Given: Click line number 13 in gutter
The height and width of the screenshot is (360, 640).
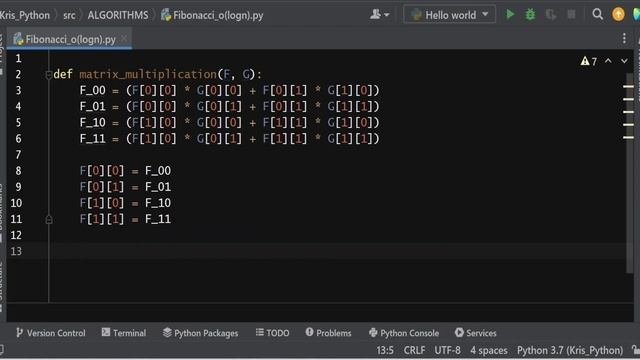Looking at the screenshot, I should (x=16, y=251).
